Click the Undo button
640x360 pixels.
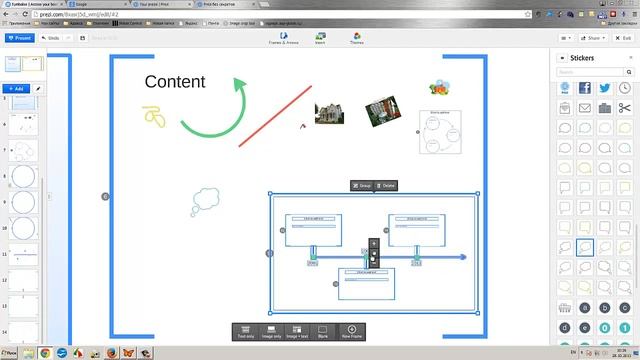(x=51, y=38)
